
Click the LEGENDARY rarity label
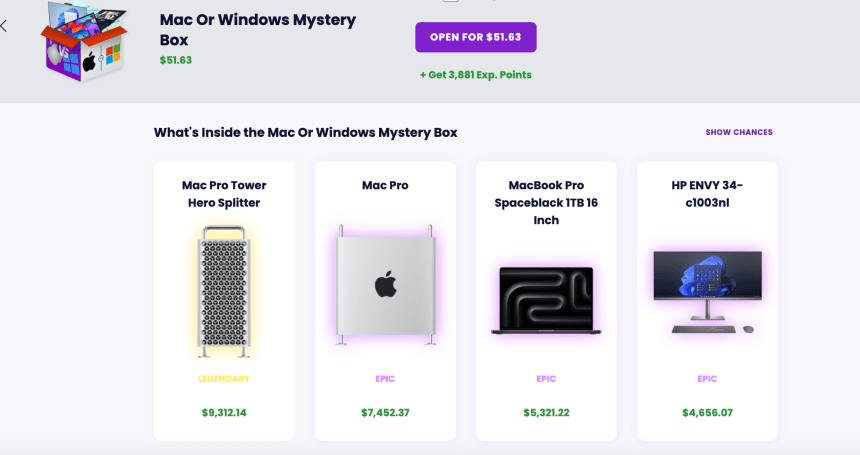(224, 379)
